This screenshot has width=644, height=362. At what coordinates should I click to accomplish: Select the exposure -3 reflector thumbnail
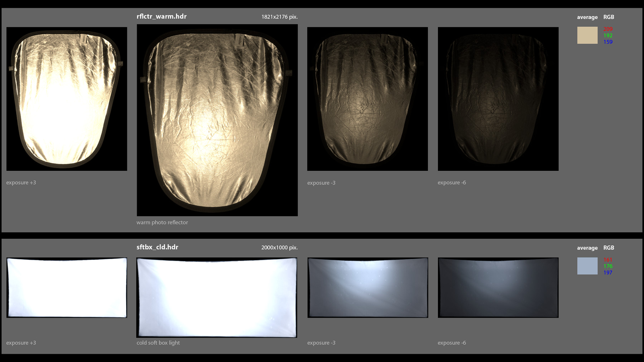tap(367, 98)
